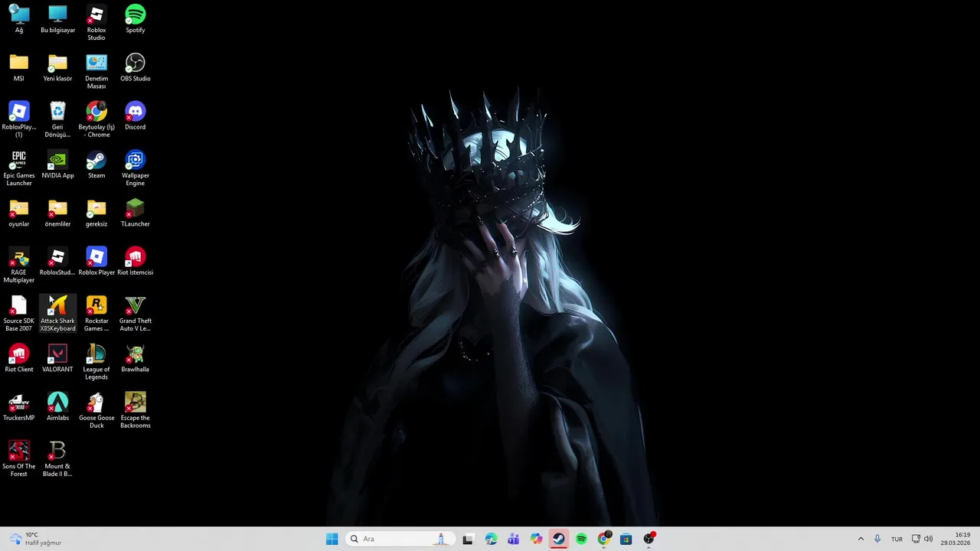Select the Source SDK Base 2007 icon

click(x=19, y=314)
